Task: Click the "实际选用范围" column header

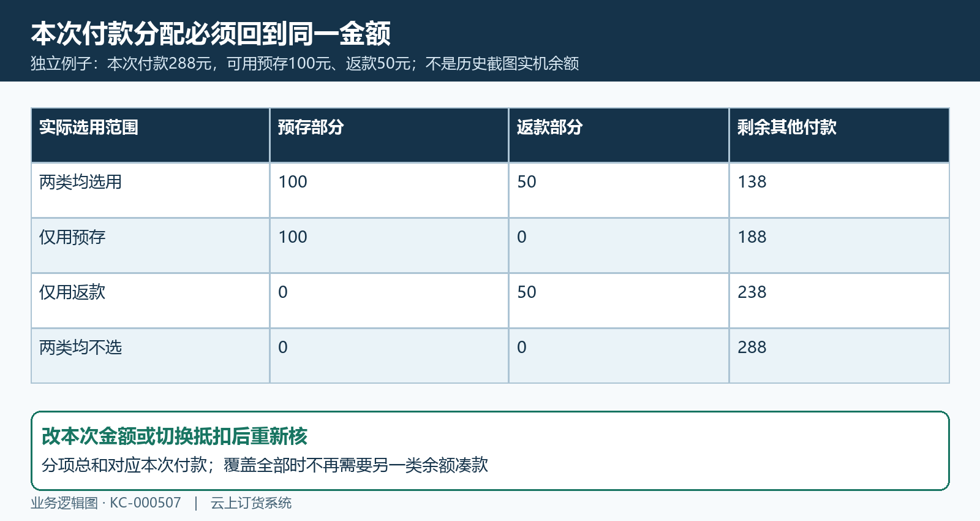Action: 89,127
